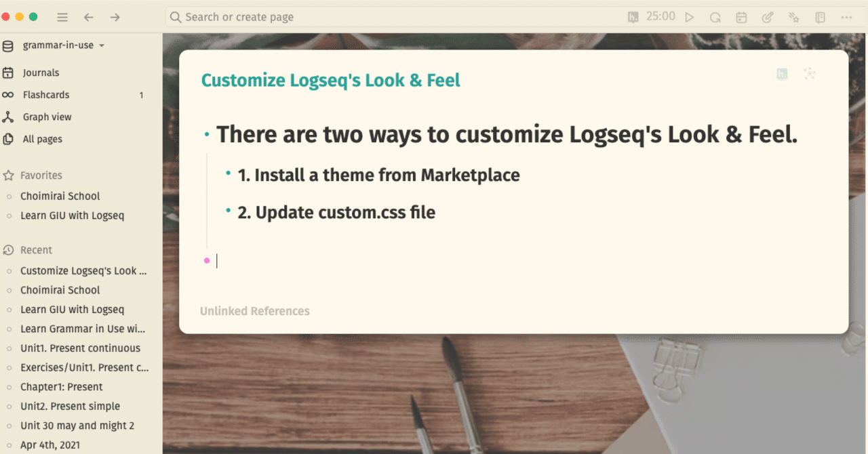Open the three-dot more options menu
868x454 pixels.
846,16
